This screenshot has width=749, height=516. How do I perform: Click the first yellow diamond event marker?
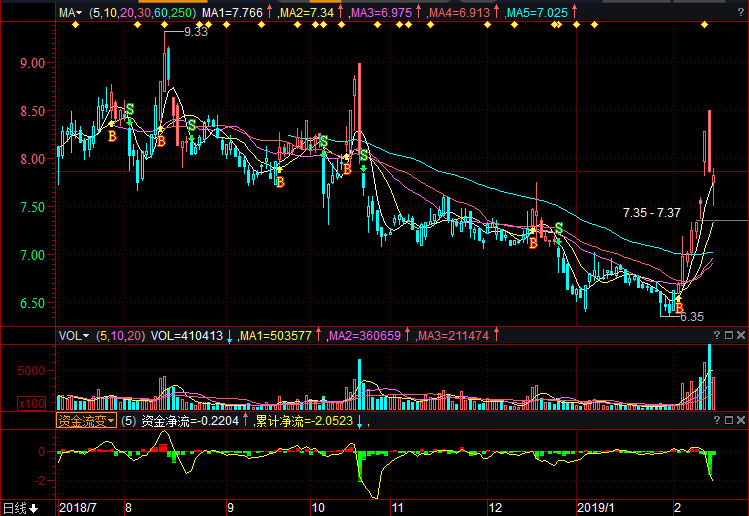[x=75, y=26]
